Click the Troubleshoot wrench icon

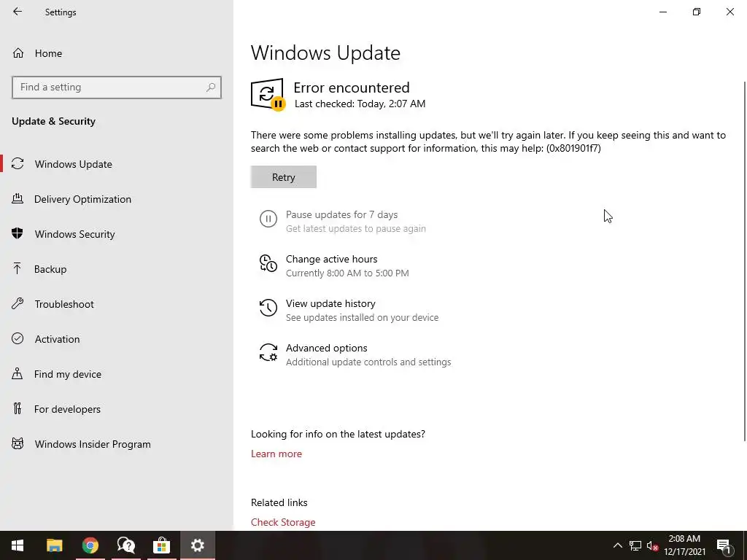(x=18, y=304)
